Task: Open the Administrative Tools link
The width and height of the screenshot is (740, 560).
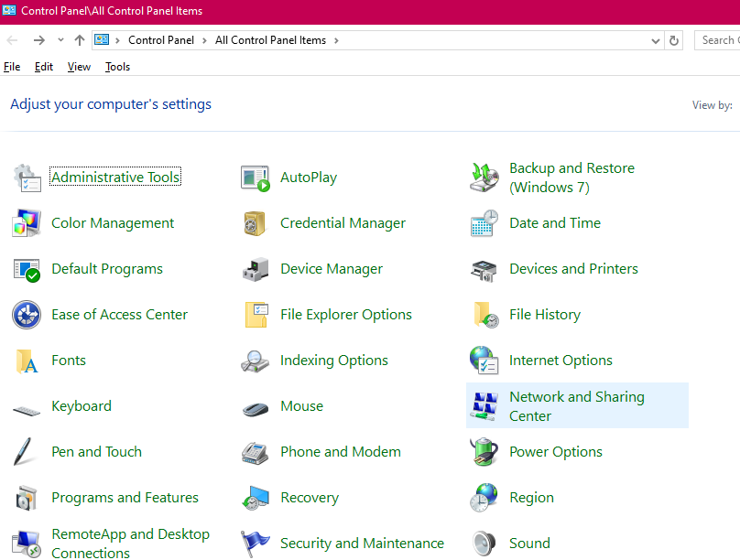Action: [x=115, y=177]
